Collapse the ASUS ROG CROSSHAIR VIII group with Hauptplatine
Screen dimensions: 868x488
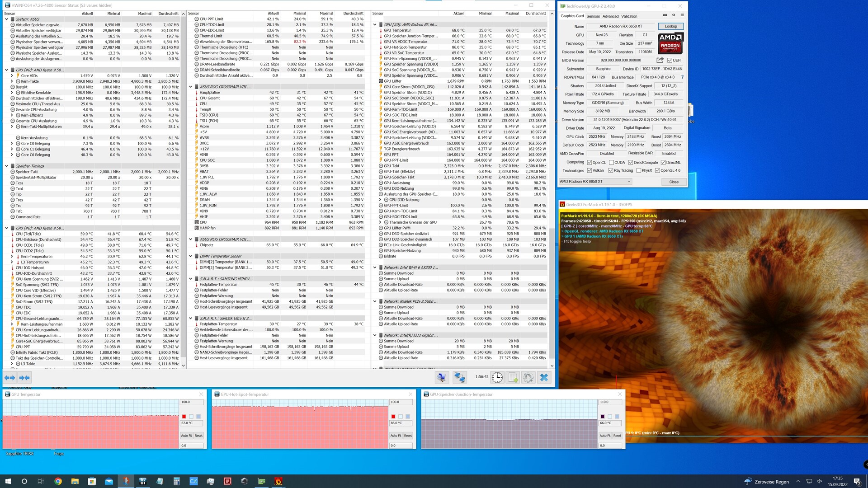coord(190,87)
